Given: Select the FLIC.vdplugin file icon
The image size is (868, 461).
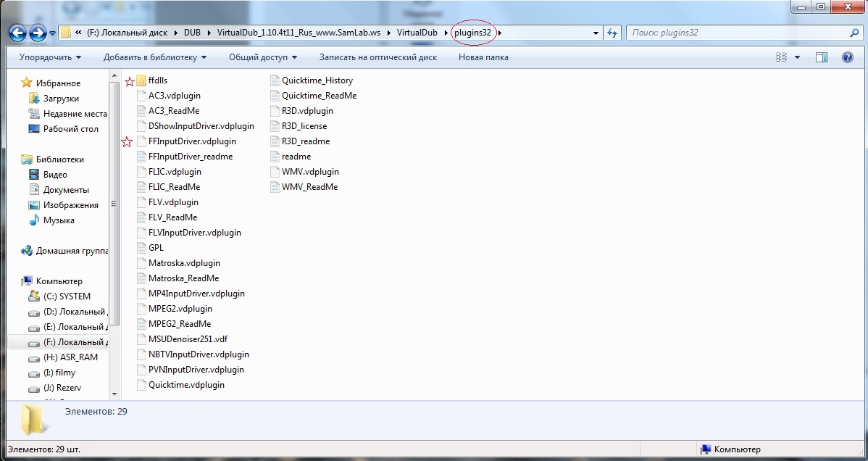Looking at the screenshot, I should (141, 172).
